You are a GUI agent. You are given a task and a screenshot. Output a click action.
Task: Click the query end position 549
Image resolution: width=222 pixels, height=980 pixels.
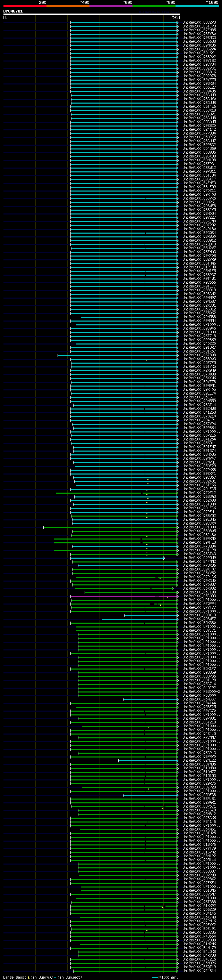(x=175, y=17)
